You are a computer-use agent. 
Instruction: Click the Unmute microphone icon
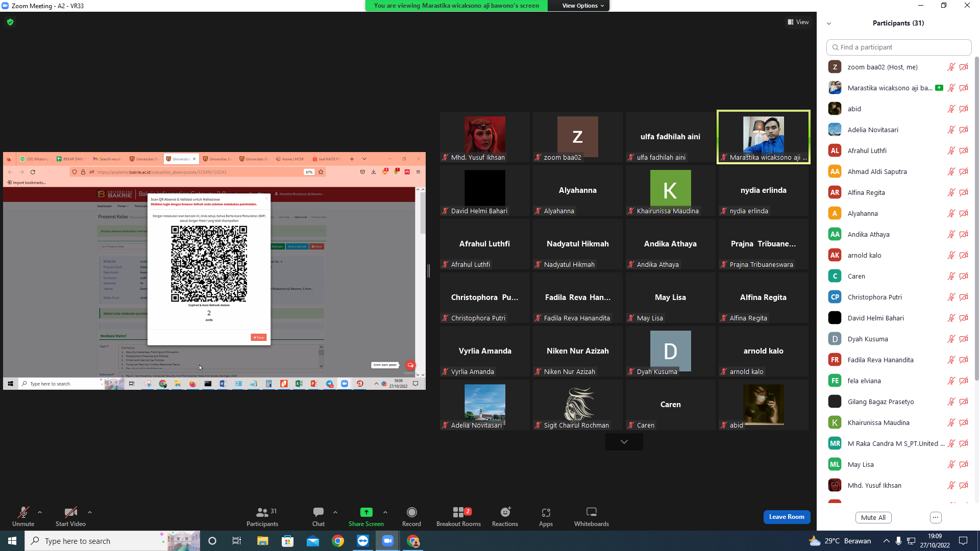pos(23,512)
